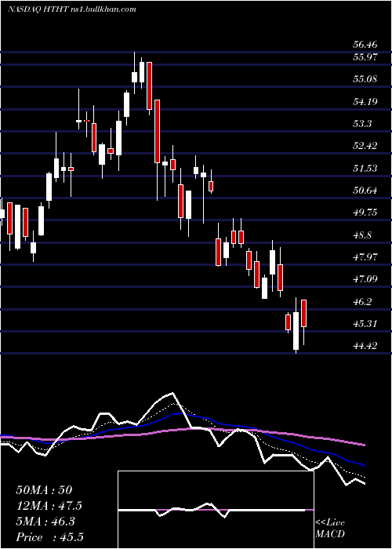Click the 47.09 price axis label
Image resolution: width=392 pixels, height=549 pixels.
(365, 279)
